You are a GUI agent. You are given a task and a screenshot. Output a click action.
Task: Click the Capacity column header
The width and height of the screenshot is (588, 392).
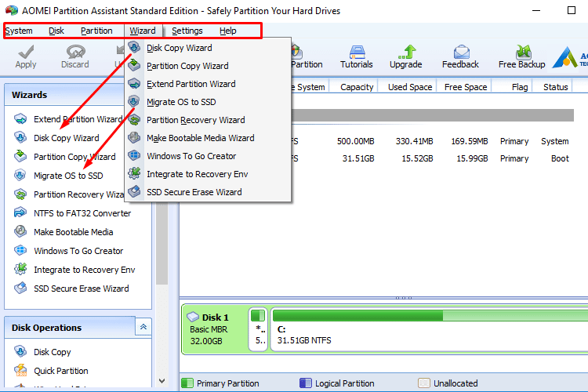coord(357,87)
